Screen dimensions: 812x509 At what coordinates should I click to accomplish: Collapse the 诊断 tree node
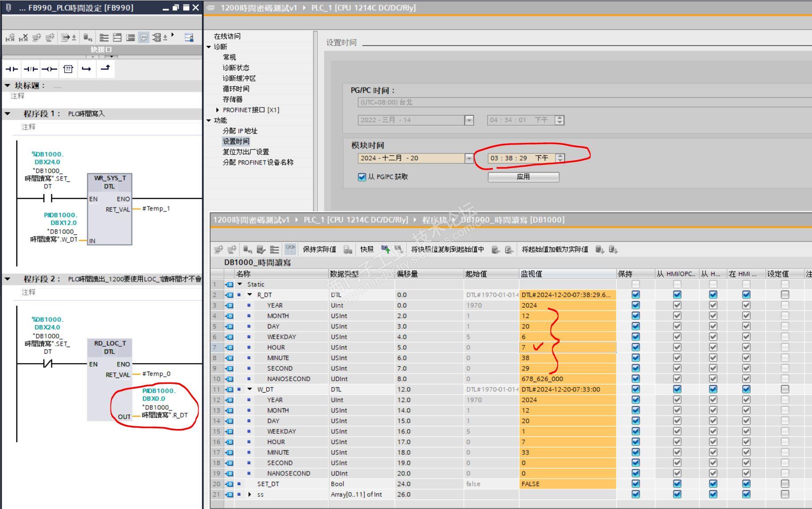[x=209, y=47]
